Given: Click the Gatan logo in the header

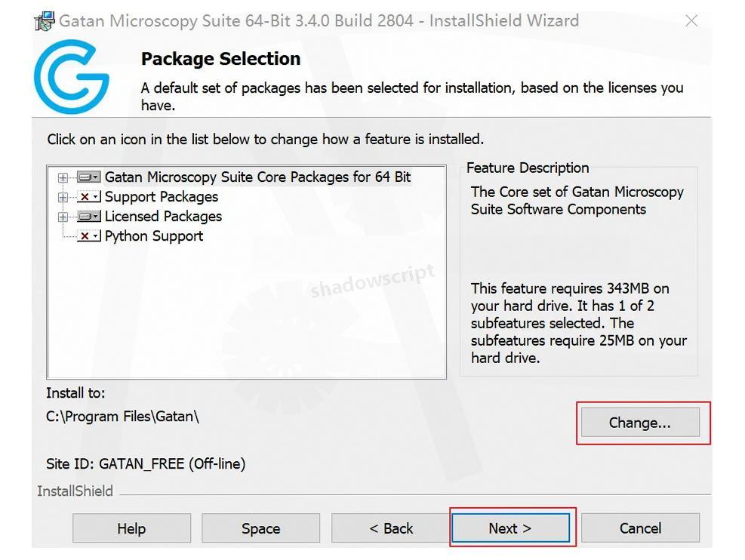Looking at the screenshot, I should [x=72, y=77].
